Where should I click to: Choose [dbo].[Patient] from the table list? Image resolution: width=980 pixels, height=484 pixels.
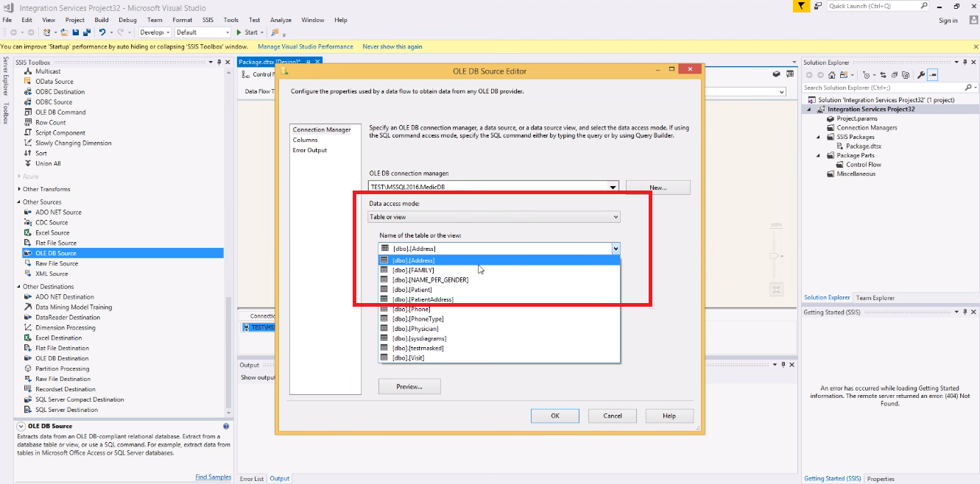point(500,290)
